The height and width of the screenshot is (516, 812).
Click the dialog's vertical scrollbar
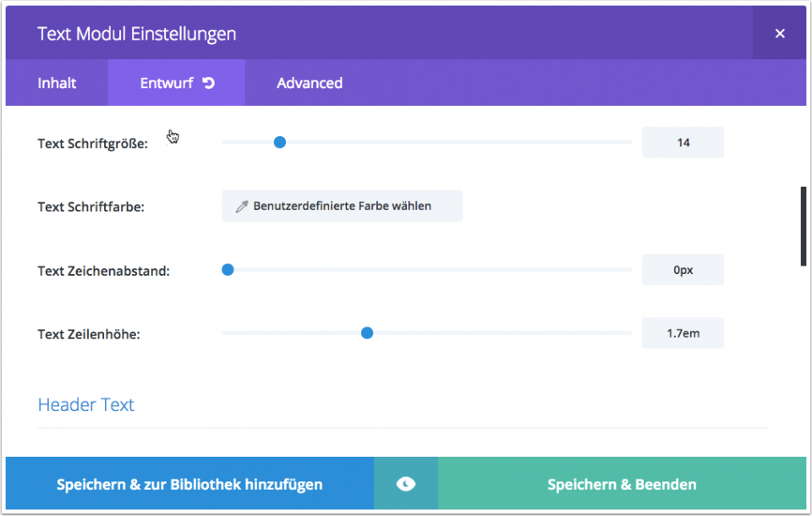click(x=804, y=227)
